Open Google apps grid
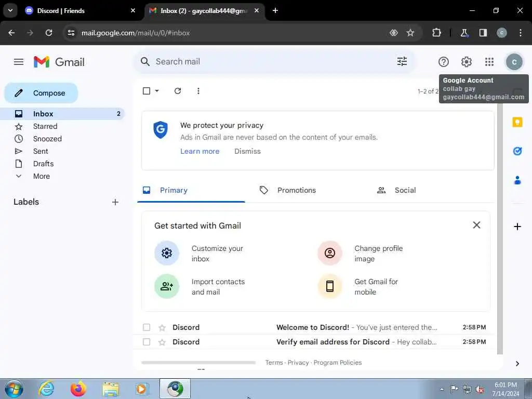 click(x=489, y=62)
